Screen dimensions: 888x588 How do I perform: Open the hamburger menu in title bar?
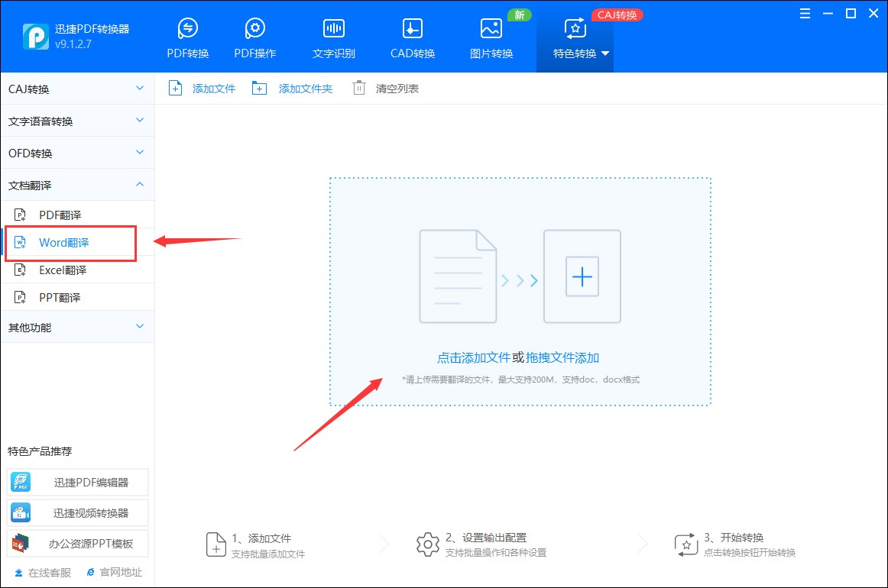(x=805, y=14)
